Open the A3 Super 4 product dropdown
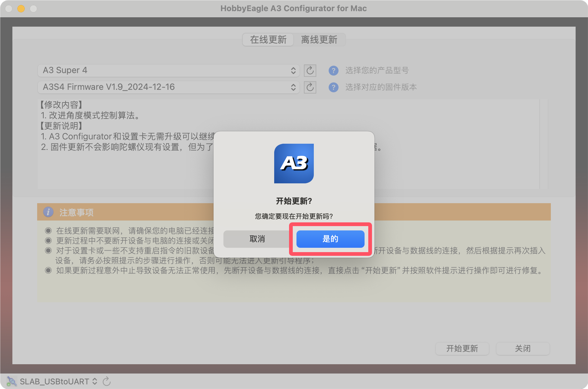The height and width of the screenshot is (389, 588). click(168, 71)
